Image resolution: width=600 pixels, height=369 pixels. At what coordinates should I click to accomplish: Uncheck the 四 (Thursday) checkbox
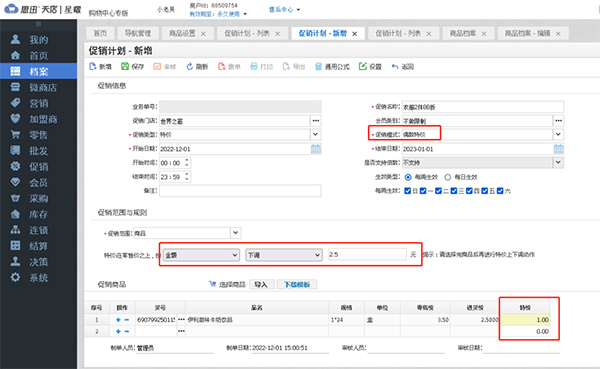(469, 191)
